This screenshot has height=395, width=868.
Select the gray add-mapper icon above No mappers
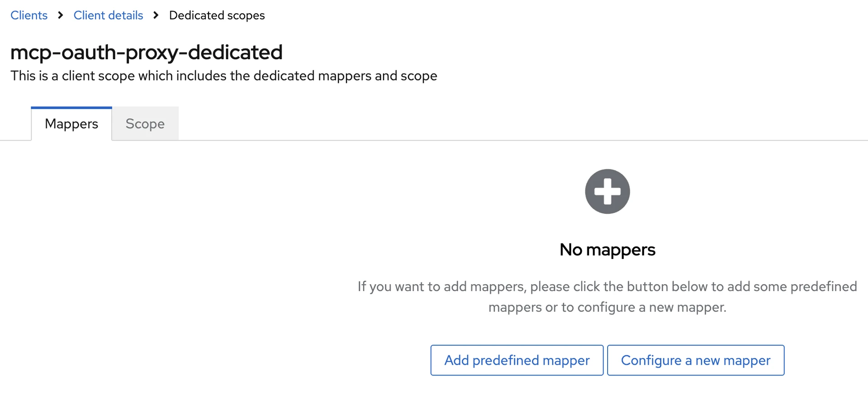(x=607, y=191)
